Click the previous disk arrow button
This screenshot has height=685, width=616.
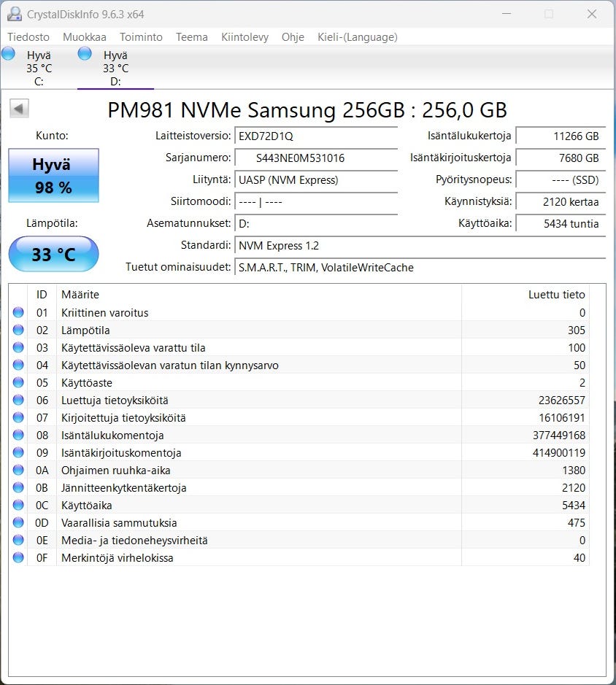point(19,109)
